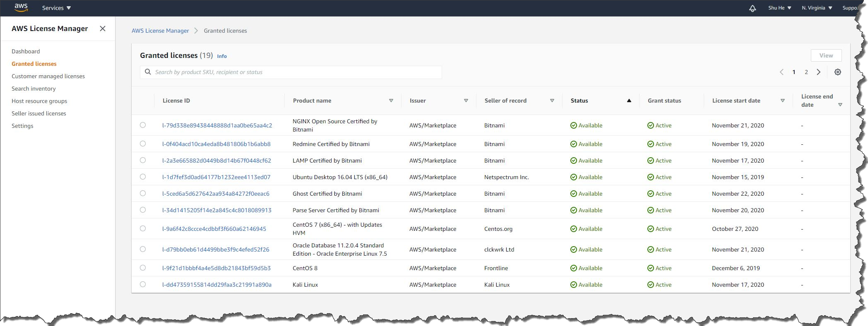Open license l-5ced6a5d627642aa934a84272f0eeac6
The image size is (868, 326).
[x=216, y=194]
